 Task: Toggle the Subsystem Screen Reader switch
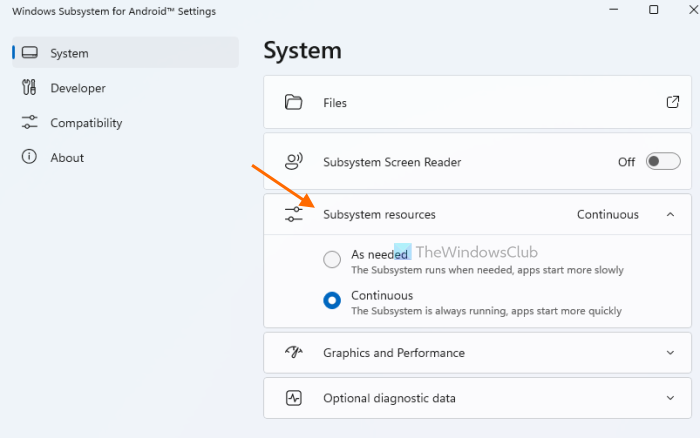(663, 162)
